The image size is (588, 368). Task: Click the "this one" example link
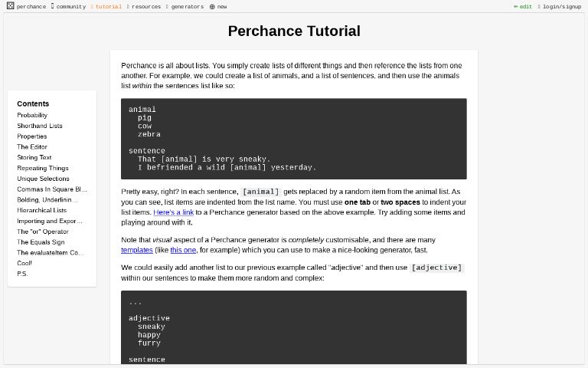(183, 250)
